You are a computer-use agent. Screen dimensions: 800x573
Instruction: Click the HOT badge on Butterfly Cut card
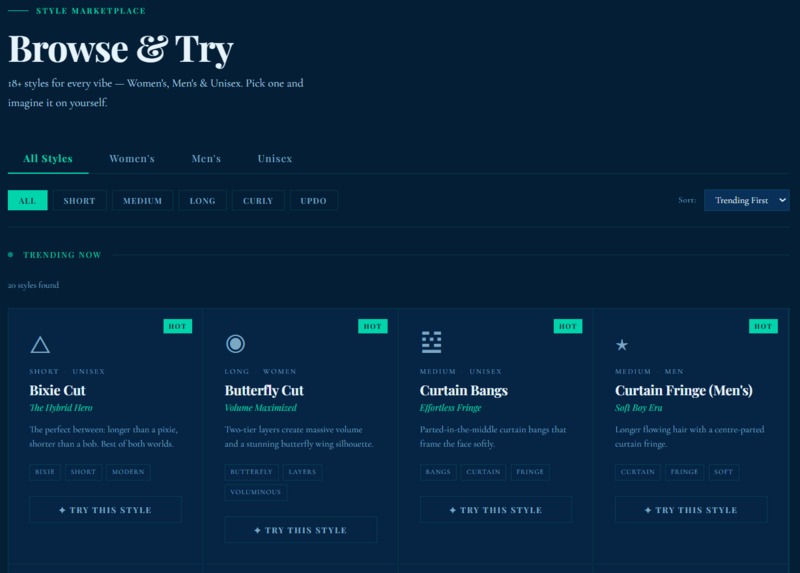coord(372,326)
